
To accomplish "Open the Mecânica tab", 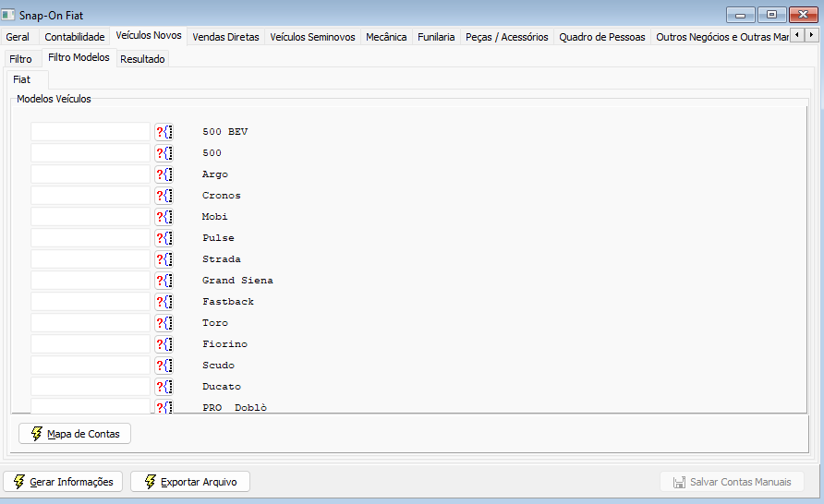I will click(x=386, y=37).
